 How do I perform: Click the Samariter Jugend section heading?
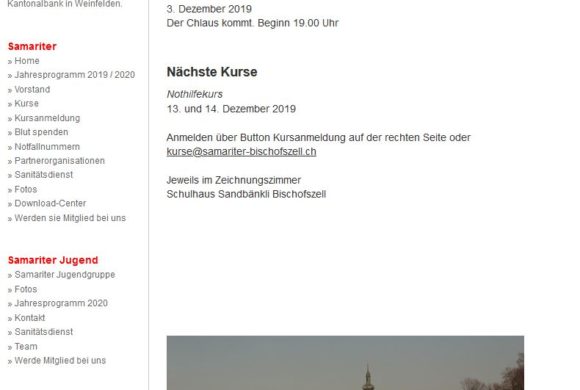coord(53,260)
